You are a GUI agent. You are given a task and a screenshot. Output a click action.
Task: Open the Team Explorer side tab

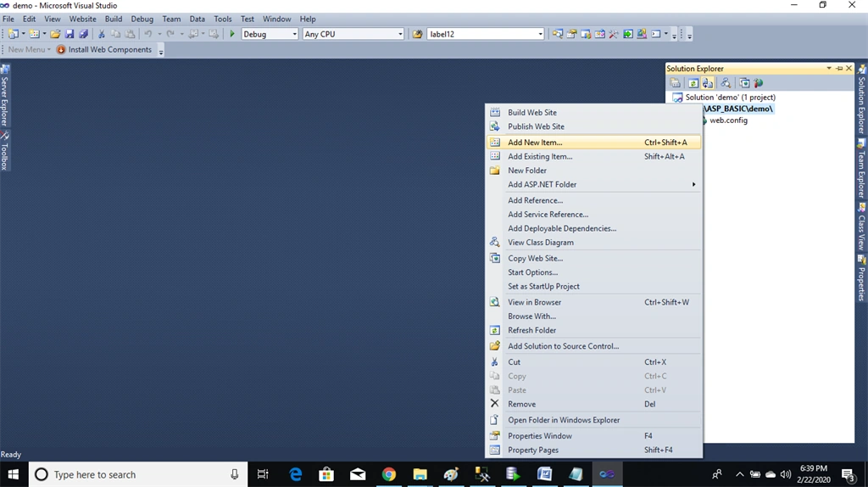[861, 169]
